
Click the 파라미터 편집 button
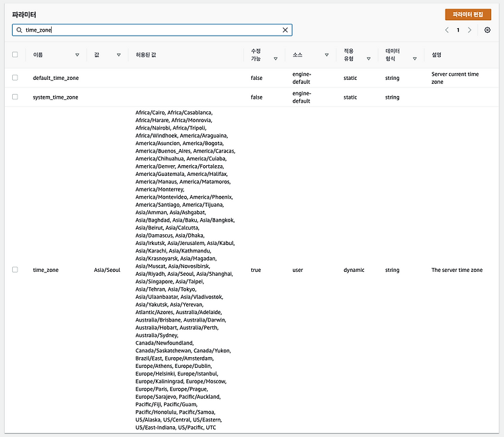click(x=468, y=15)
